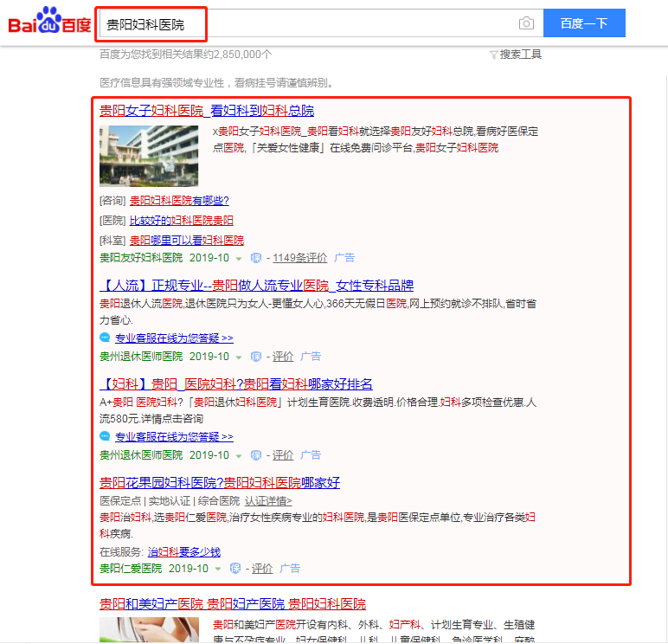Click the hospital building thumbnail image
The width and height of the screenshot is (668, 644).
(149, 156)
